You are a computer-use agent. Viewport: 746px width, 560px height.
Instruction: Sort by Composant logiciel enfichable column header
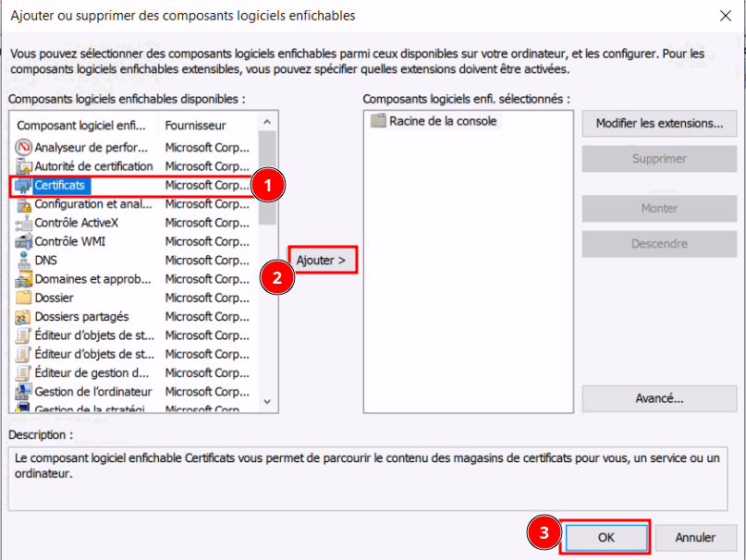point(85,125)
